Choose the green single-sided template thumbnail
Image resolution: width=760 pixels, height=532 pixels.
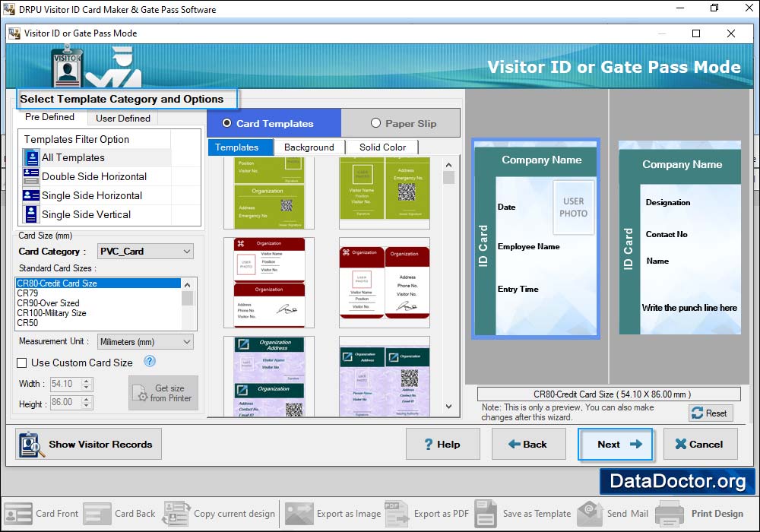[x=269, y=193]
